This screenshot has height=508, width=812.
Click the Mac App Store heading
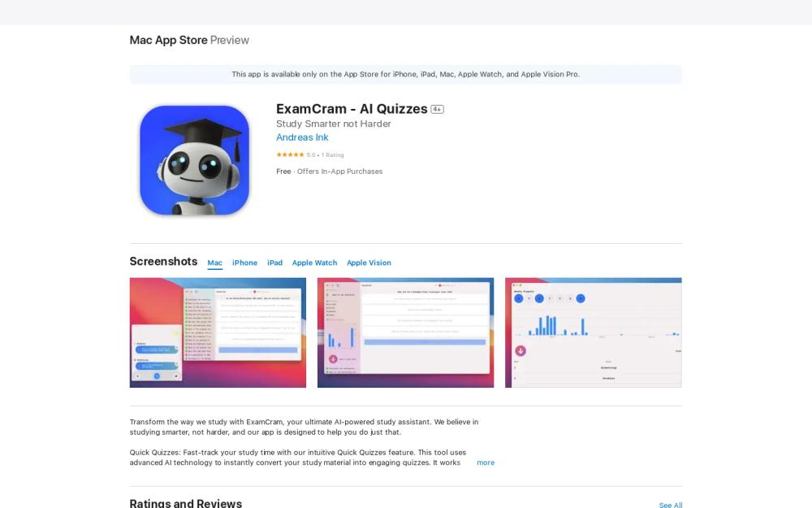coord(168,40)
